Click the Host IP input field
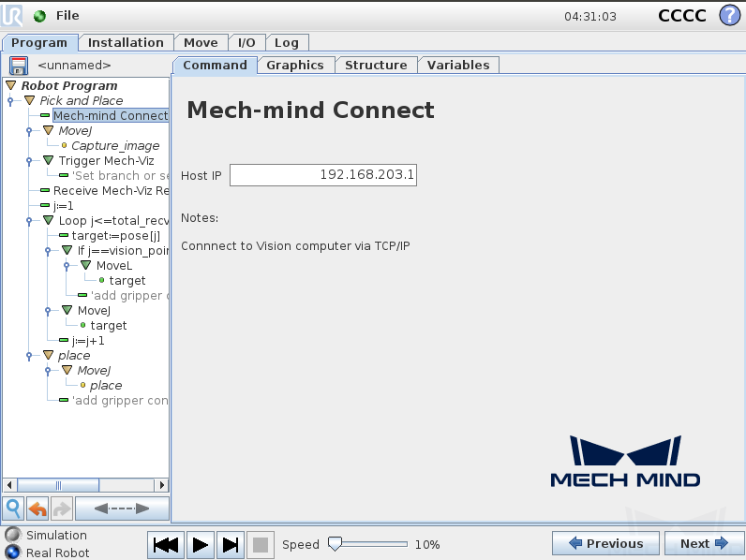The width and height of the screenshot is (746, 560). 323,175
